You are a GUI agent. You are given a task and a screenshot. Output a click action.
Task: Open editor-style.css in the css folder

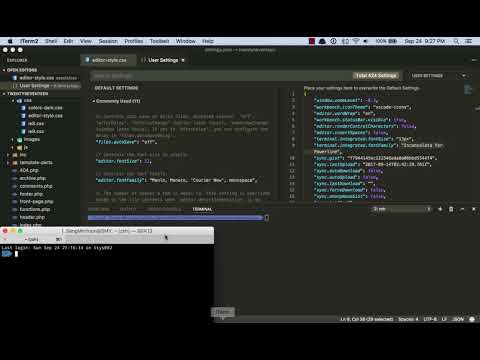(45, 116)
